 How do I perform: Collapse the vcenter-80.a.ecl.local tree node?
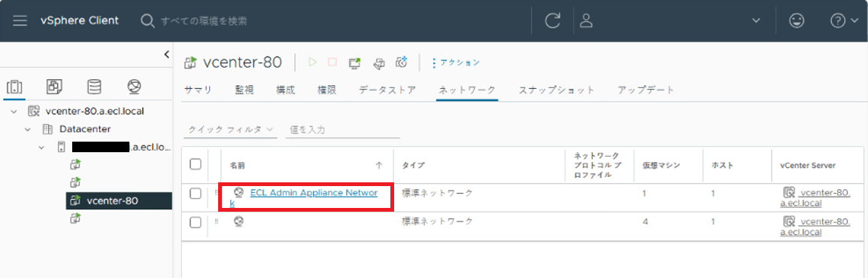14,112
